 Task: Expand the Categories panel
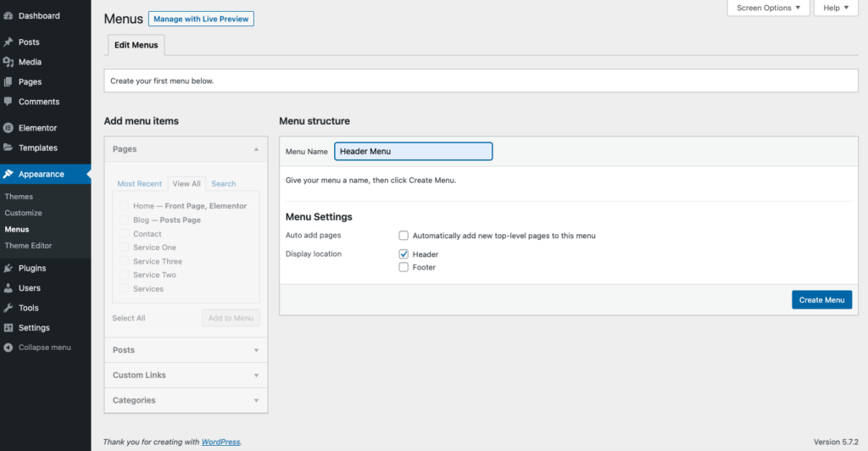[186, 400]
